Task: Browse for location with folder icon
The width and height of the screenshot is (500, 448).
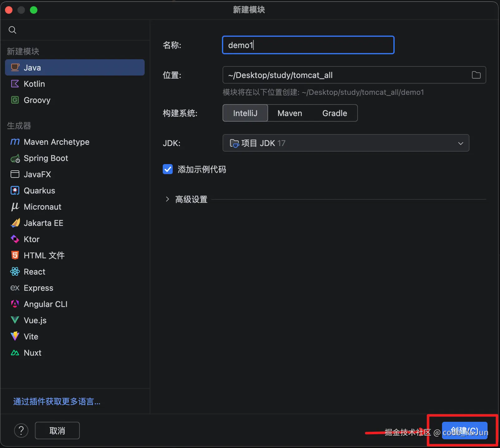Action: 476,75
